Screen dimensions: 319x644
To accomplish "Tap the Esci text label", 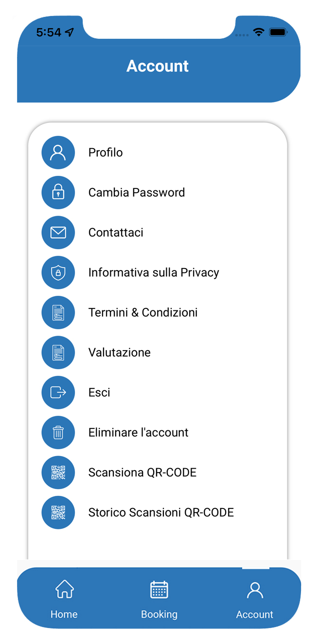I will click(x=99, y=392).
